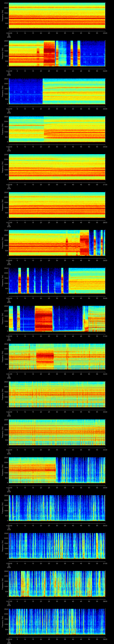Click the 32:00 end time label
The width and height of the screenshot is (114, 644).
pyautogui.click(x=105, y=374)
